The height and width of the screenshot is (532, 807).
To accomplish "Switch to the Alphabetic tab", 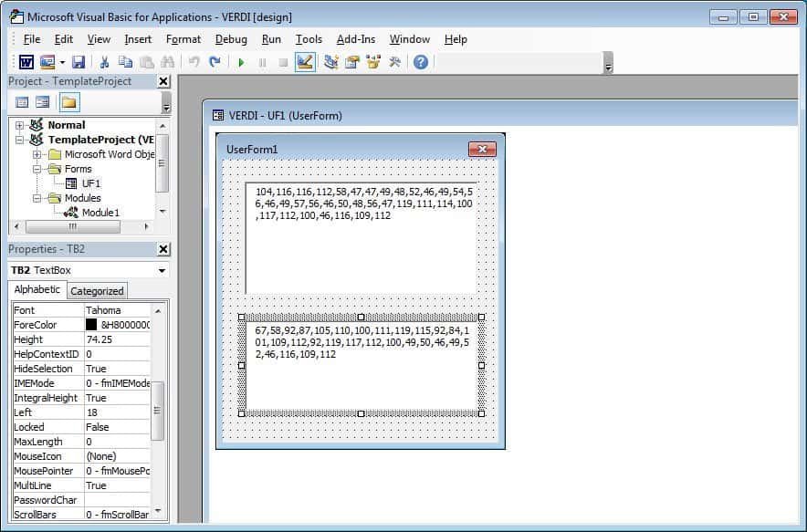I will pos(37,289).
